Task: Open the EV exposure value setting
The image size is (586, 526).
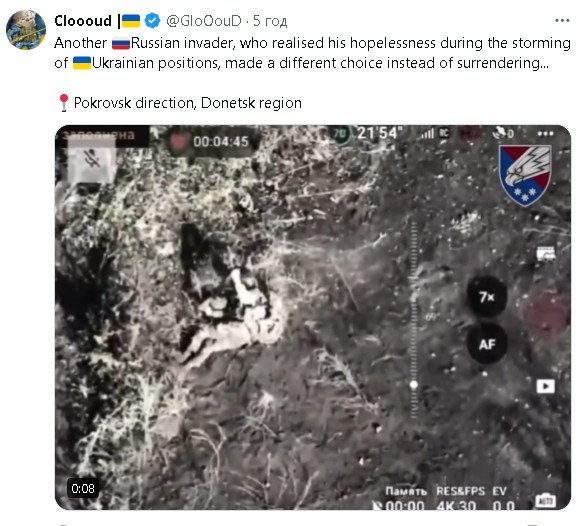Action: pos(502,499)
